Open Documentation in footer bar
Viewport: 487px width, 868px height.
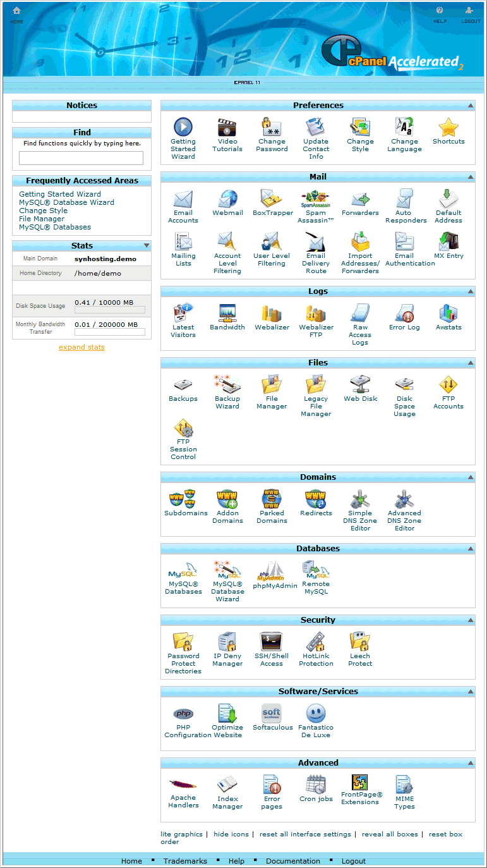[x=293, y=861]
